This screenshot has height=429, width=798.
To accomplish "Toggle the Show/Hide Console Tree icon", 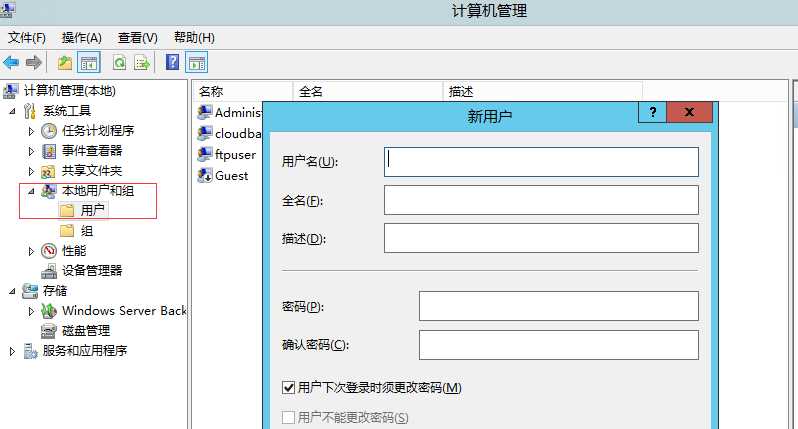I will [x=89, y=63].
